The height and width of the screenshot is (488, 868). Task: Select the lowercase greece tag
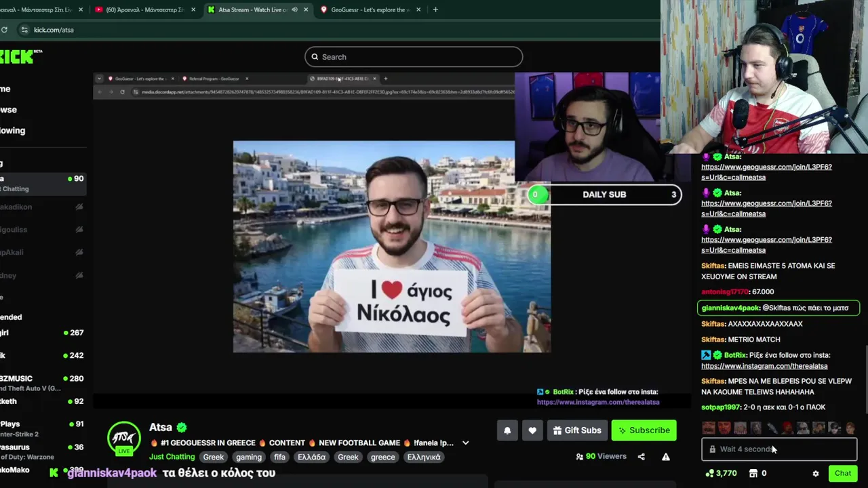click(x=382, y=457)
